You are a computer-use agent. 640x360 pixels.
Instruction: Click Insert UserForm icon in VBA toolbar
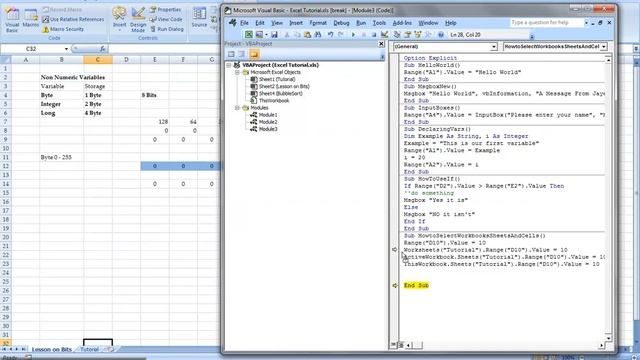(x=259, y=35)
